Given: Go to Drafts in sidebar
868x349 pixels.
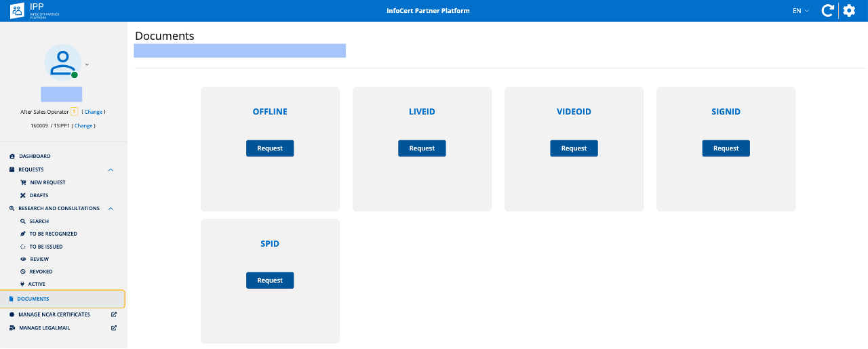Looking at the screenshot, I should (x=39, y=196).
